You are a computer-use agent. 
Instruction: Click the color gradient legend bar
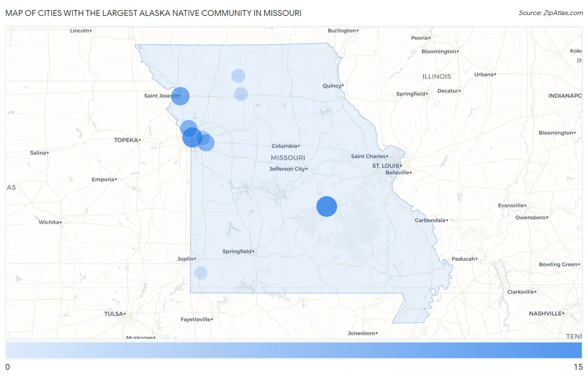294,350
